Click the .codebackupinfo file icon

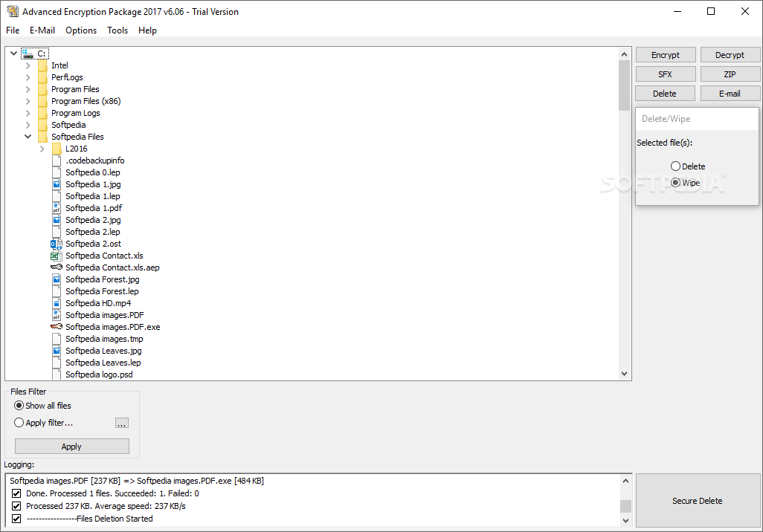(57, 160)
